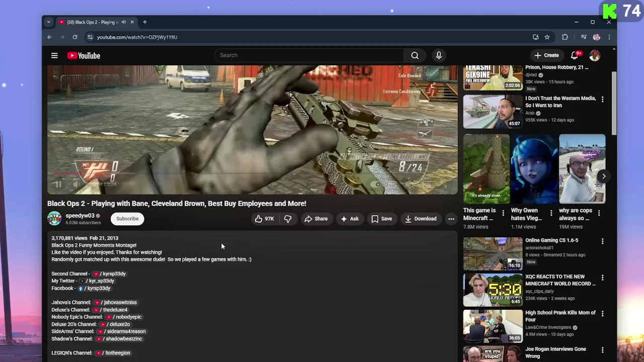Ask about this video
The height and width of the screenshot is (362, 644).
point(349,219)
